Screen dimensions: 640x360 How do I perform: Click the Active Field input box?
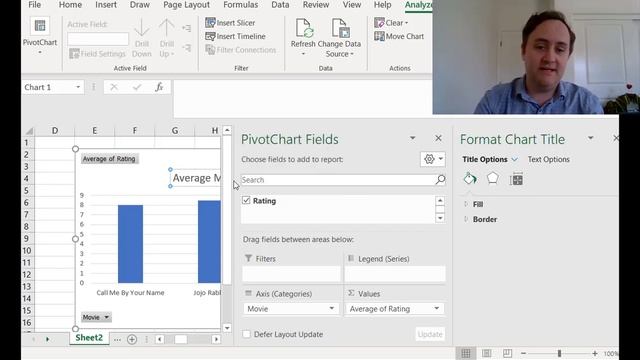(x=98, y=39)
